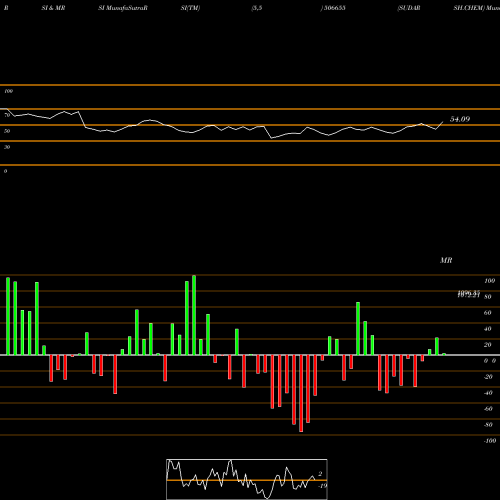Screen dimensions: 500x500
Task: Click the MR axis label -60
Action: pyautogui.click(x=488, y=409)
